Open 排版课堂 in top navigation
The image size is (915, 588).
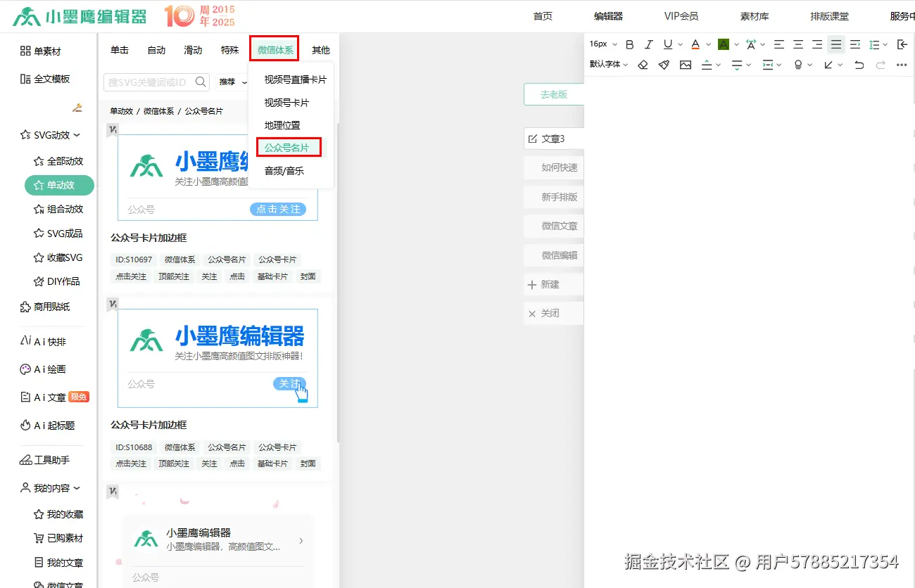[x=829, y=16]
